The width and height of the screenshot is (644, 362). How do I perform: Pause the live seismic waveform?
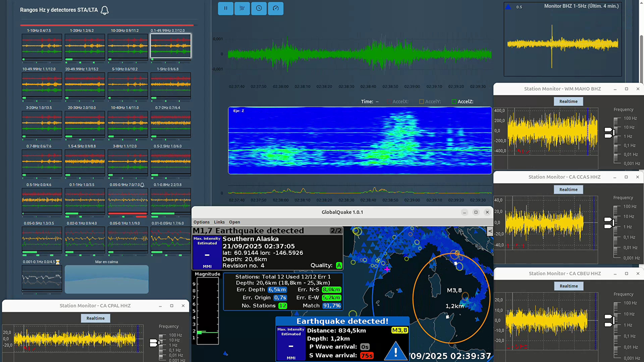[226, 8]
